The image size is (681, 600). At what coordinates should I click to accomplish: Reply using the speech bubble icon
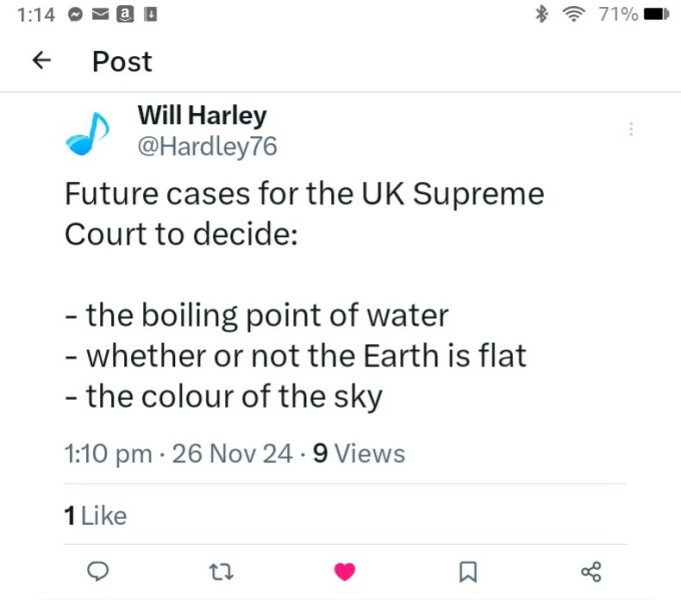point(98,572)
